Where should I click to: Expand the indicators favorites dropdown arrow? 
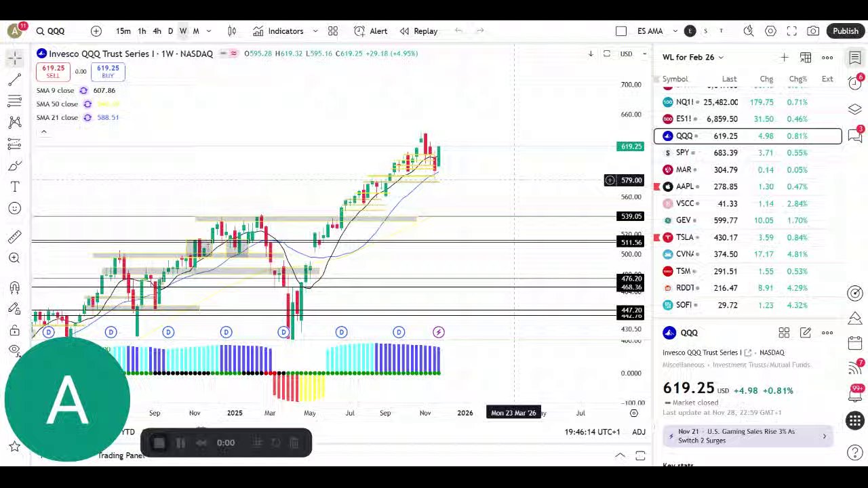pyautogui.click(x=315, y=31)
